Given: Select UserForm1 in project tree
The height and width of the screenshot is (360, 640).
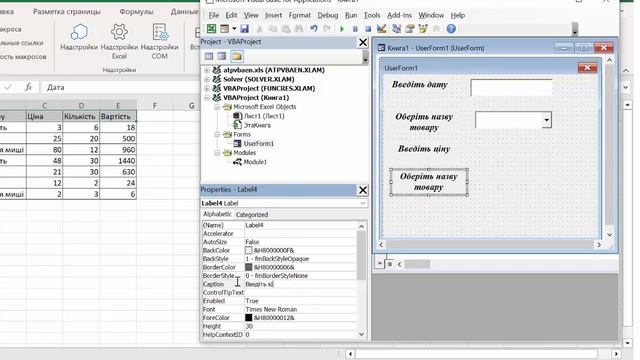Looking at the screenshot, I should tap(258, 144).
